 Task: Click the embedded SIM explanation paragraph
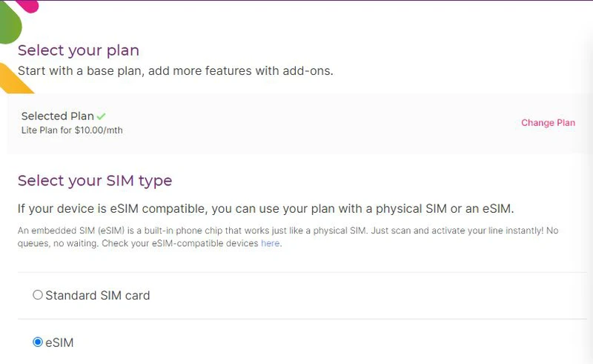(288, 237)
